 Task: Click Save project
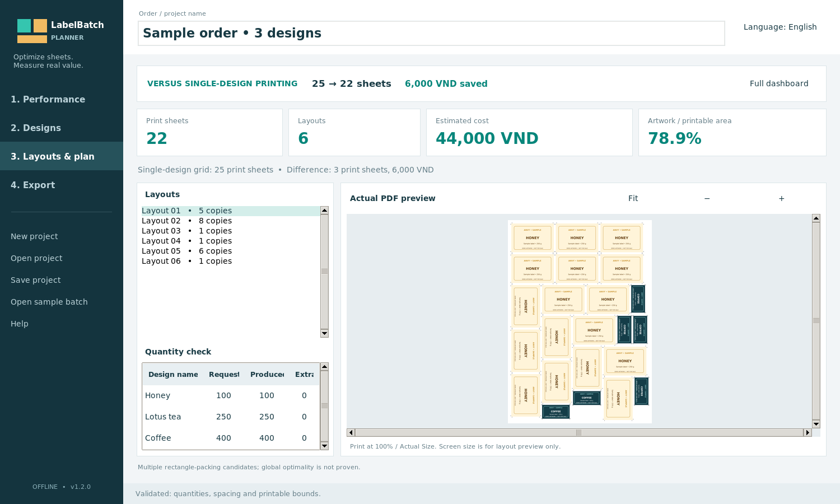tap(36, 280)
